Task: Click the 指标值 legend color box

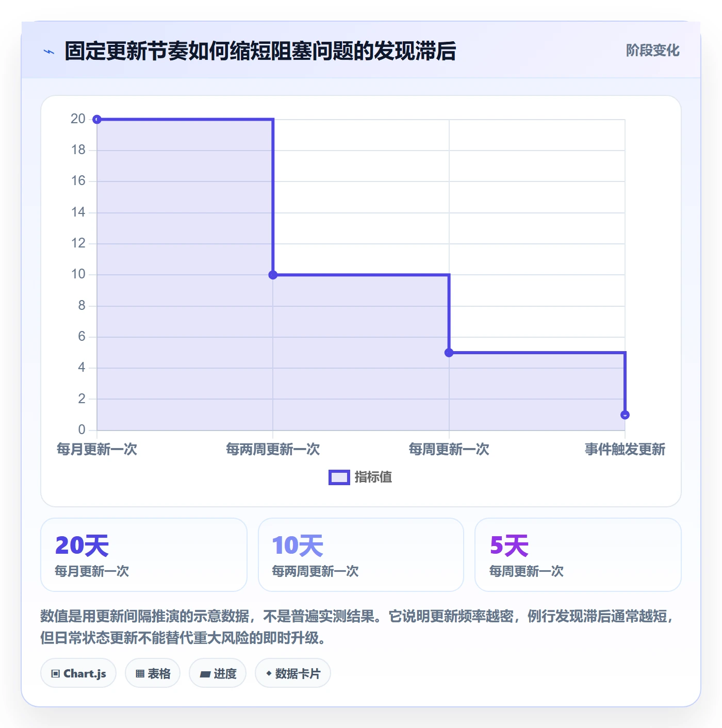Action: point(339,477)
